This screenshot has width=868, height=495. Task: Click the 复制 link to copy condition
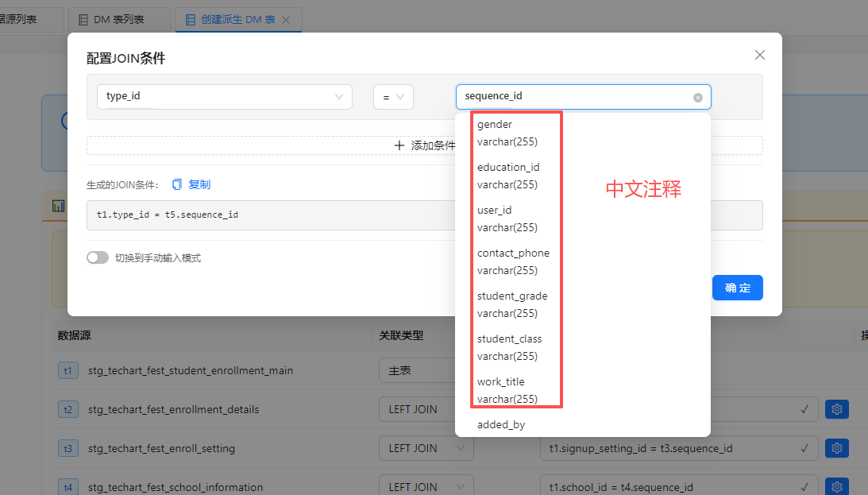[199, 184]
